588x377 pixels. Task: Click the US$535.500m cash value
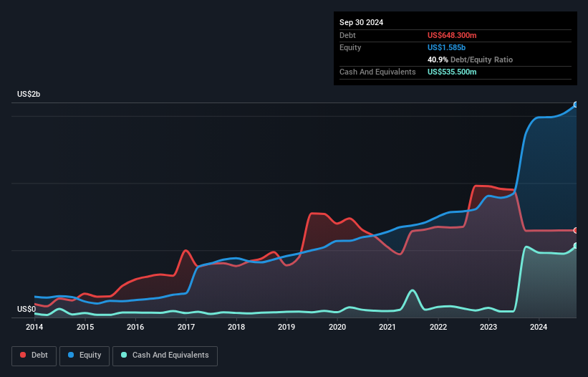(452, 72)
